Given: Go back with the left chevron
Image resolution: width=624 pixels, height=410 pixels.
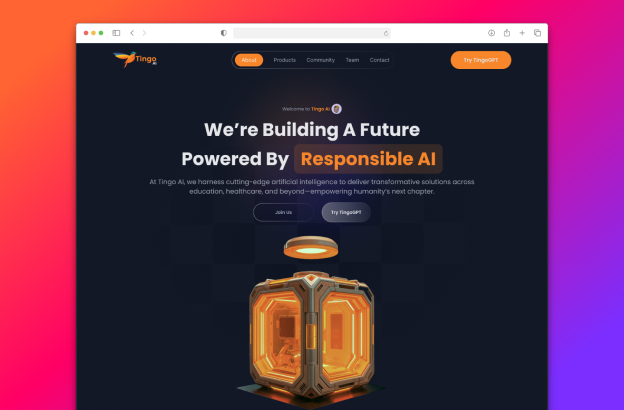Looking at the screenshot, I should 132,33.
